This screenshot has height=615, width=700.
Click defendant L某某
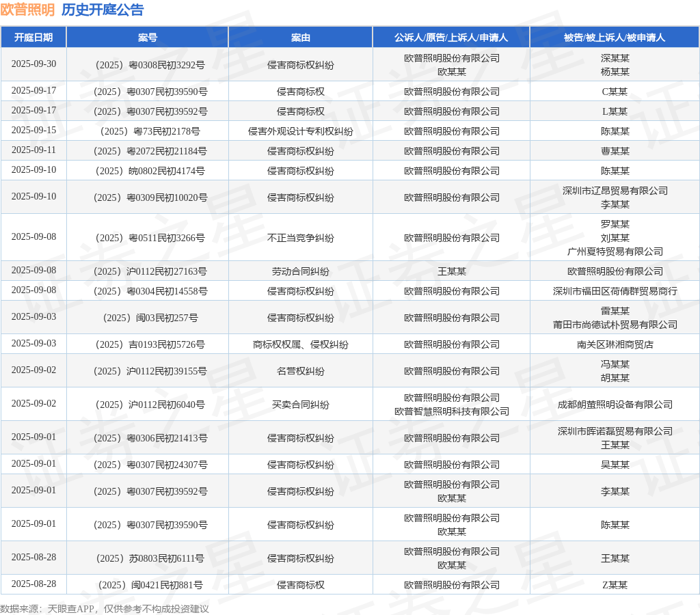coord(615,111)
